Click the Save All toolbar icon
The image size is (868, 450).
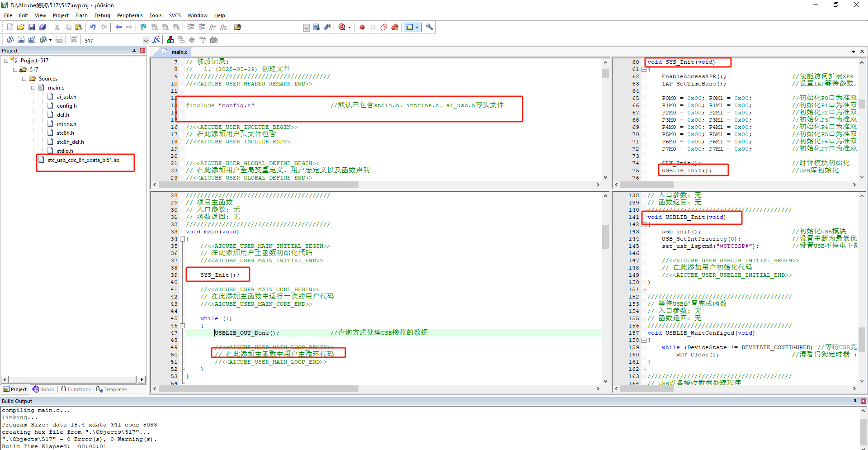[x=42, y=27]
